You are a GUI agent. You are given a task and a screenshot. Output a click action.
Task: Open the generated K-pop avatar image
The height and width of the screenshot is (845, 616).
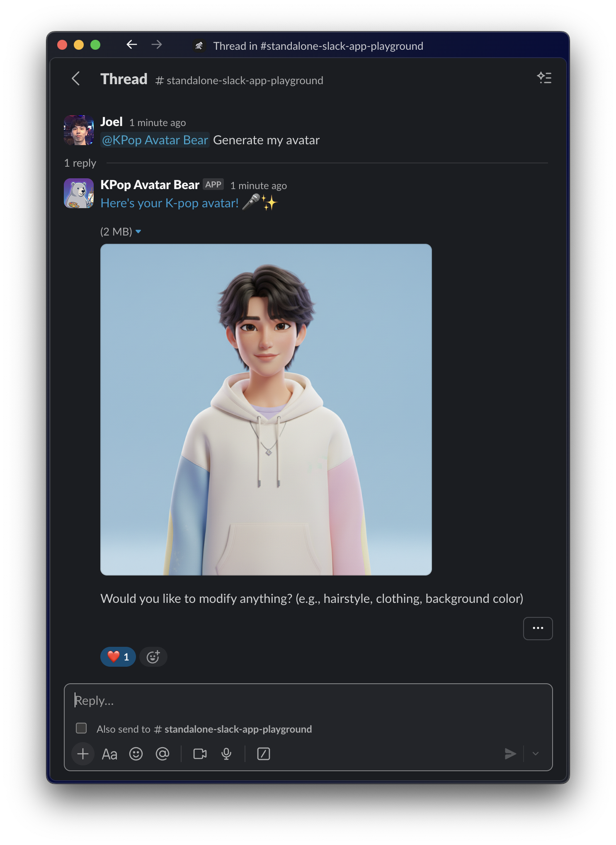coord(266,410)
